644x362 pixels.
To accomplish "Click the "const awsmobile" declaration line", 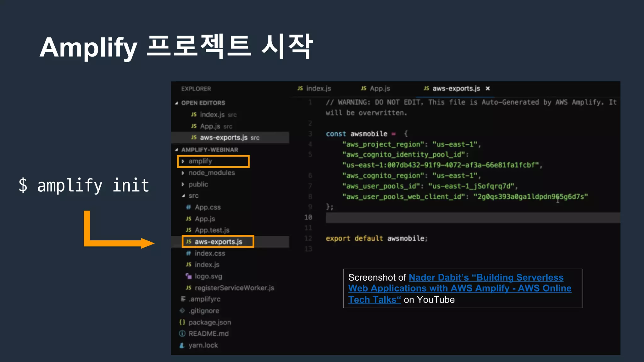I will point(367,134).
